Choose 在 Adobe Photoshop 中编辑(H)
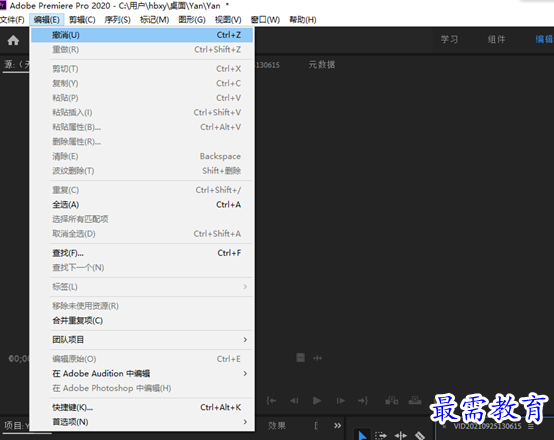Screen dimensions: 554x440 point(142,388)
